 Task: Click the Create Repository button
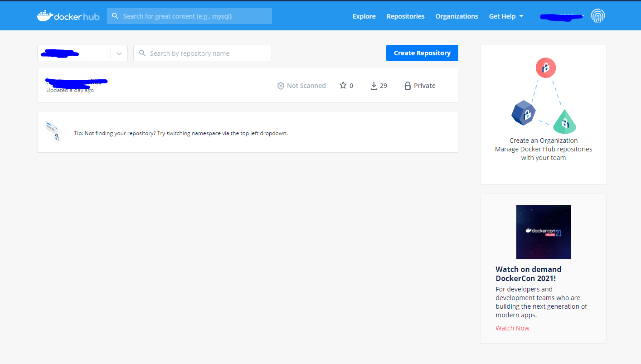coord(422,53)
